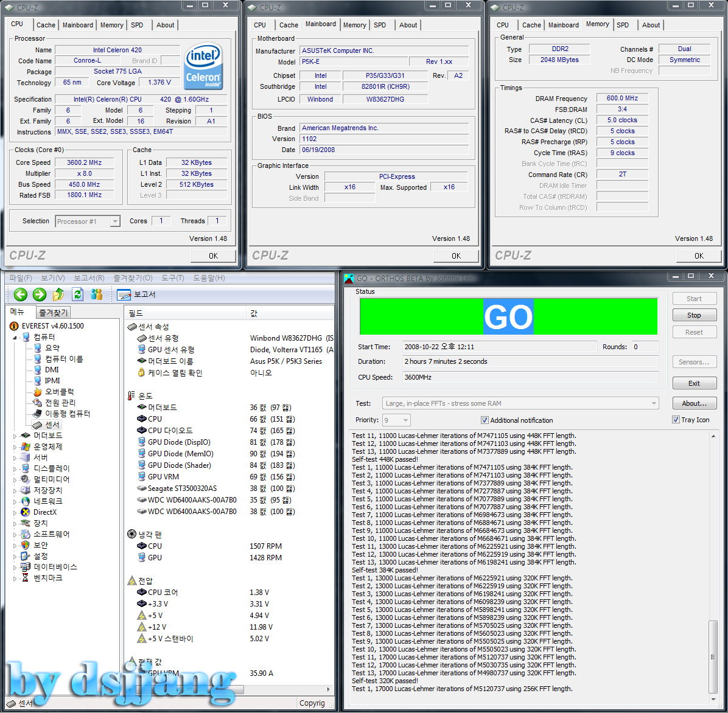The height and width of the screenshot is (713, 728).
Task: Click the 케이스 열림 확인 lock icon
Action: (x=142, y=372)
